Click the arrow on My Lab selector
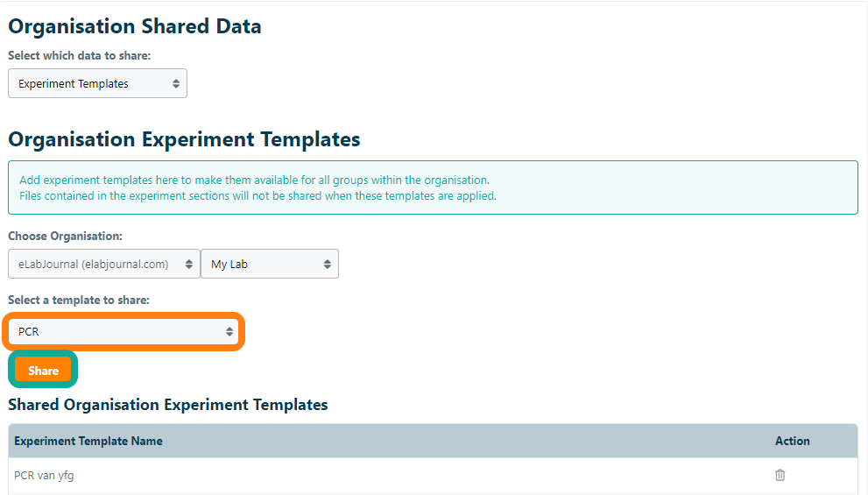The width and height of the screenshot is (868, 495). pos(328,264)
